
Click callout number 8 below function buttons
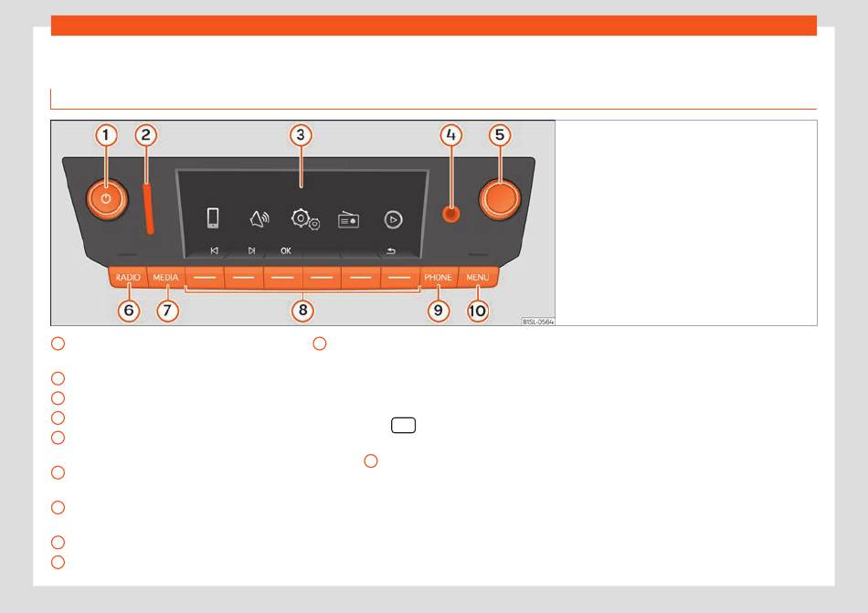pyautogui.click(x=302, y=311)
